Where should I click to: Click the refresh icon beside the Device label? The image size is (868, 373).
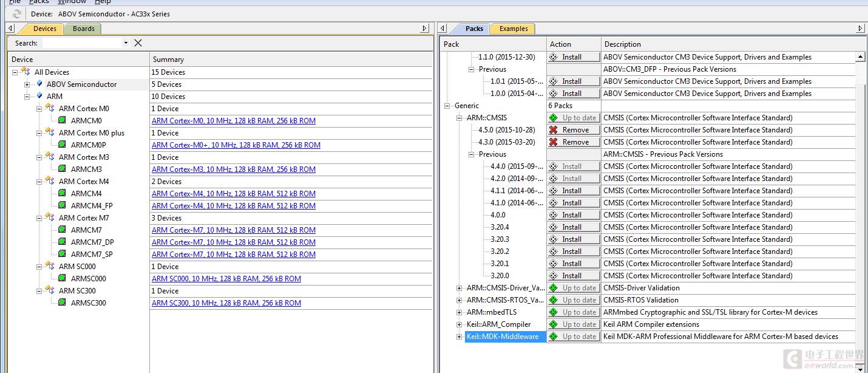pyautogui.click(x=16, y=13)
